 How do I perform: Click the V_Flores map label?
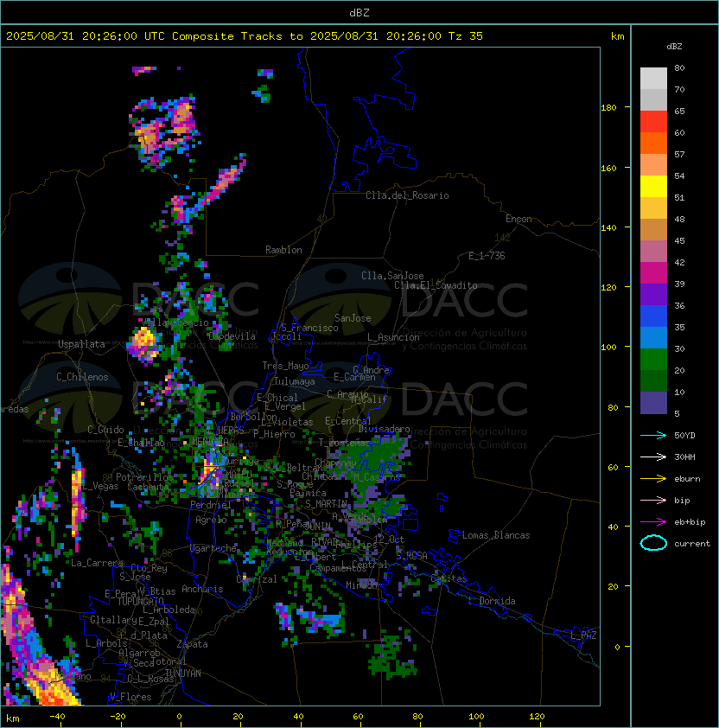click(130, 697)
